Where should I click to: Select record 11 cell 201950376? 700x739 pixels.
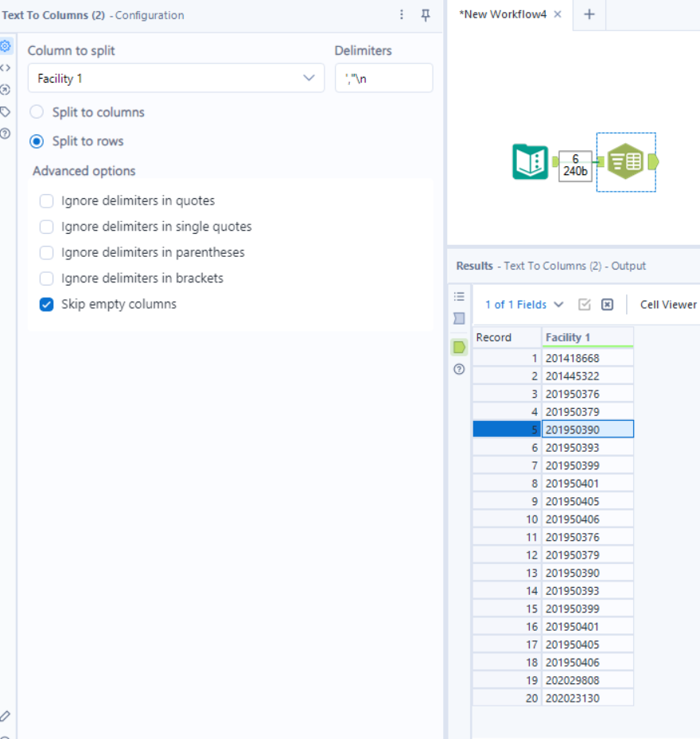[587, 537]
